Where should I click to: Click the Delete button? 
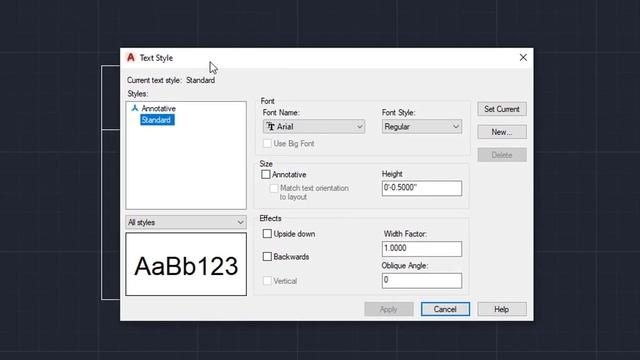point(502,155)
